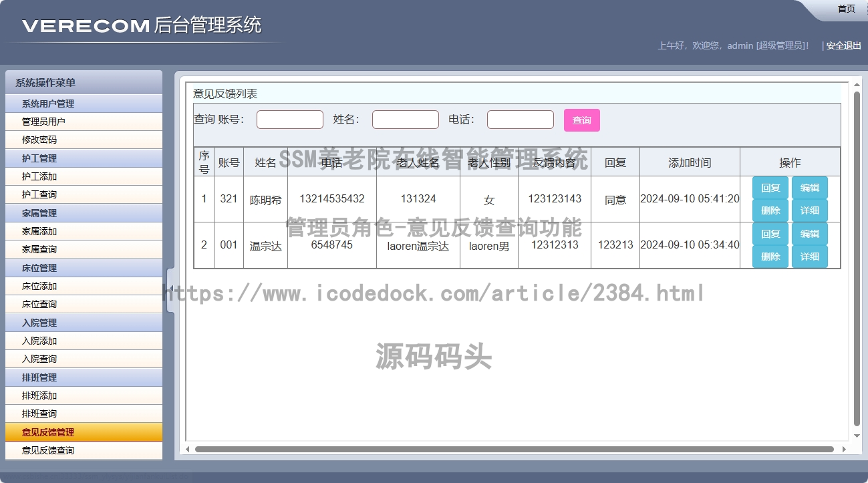This screenshot has width=868, height=483.
Task: Click name cell 陈明希
Action: [x=266, y=200]
